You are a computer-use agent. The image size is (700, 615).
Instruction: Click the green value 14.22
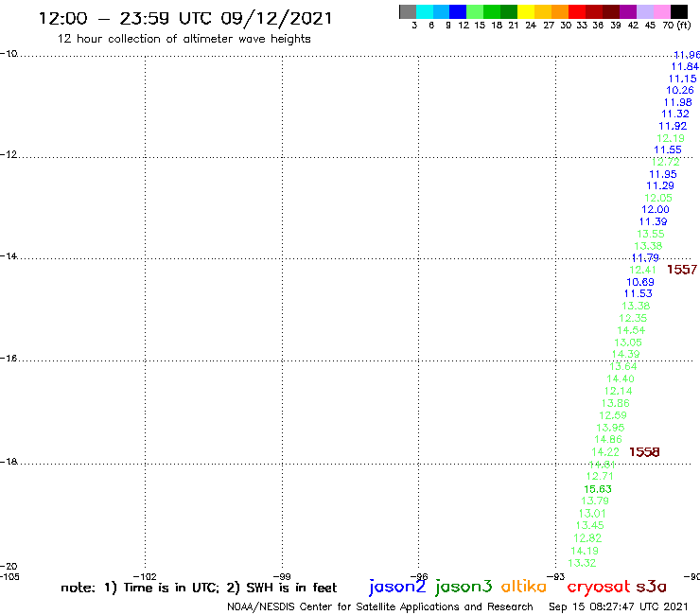click(605, 452)
